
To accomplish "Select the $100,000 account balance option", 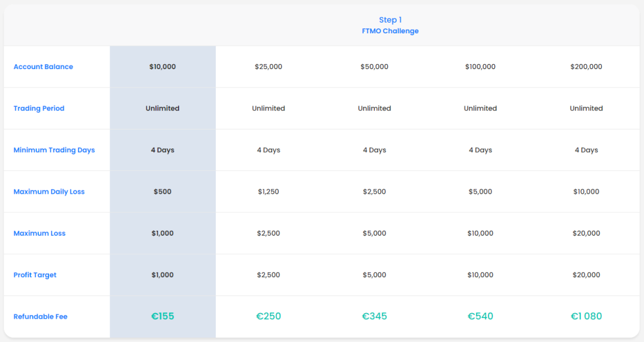I will point(480,67).
